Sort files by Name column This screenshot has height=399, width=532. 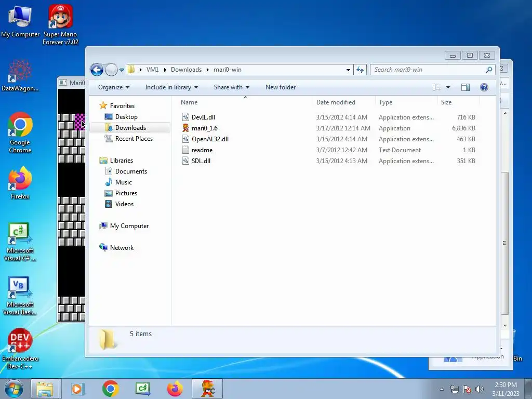coord(189,102)
